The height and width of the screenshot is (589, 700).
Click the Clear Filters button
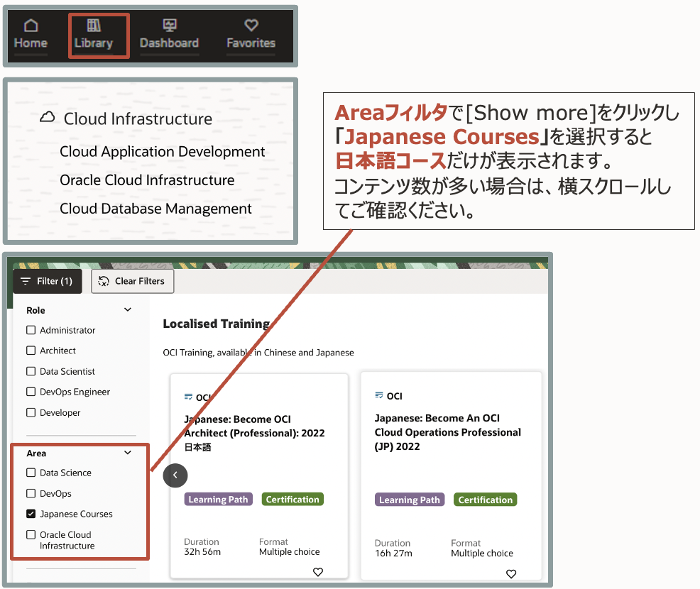point(133,281)
